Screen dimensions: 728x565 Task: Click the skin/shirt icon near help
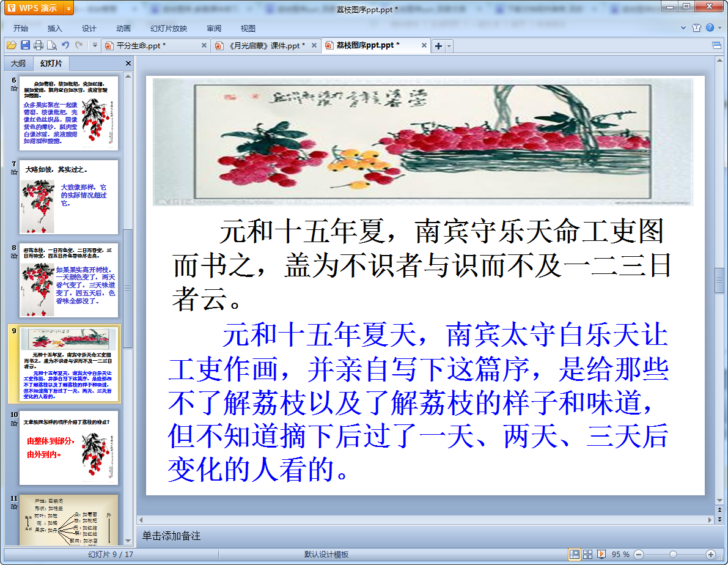[696, 28]
